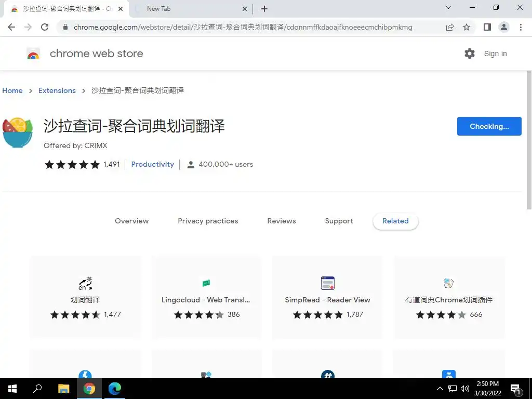Click the 666 rating count

tap(476, 314)
